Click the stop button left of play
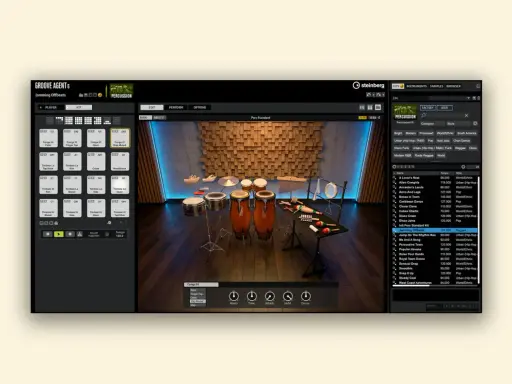Image resolution: width=512 pixels, height=384 pixels. click(x=48, y=234)
